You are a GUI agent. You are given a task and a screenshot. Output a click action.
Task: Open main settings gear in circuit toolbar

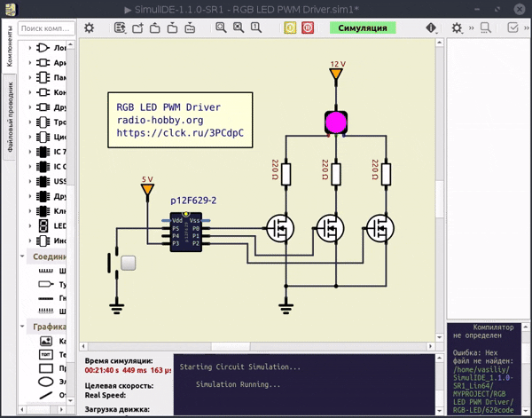tap(89, 28)
